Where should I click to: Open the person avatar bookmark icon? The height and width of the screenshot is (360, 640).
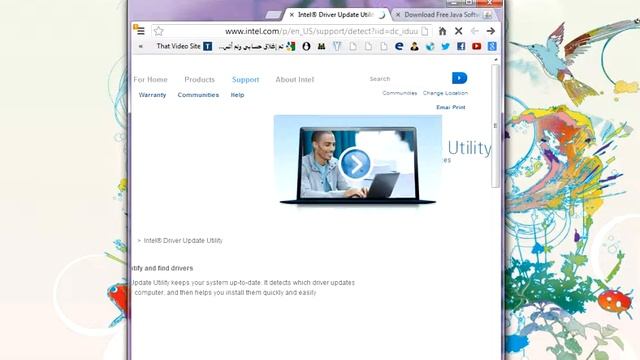pos(414,47)
